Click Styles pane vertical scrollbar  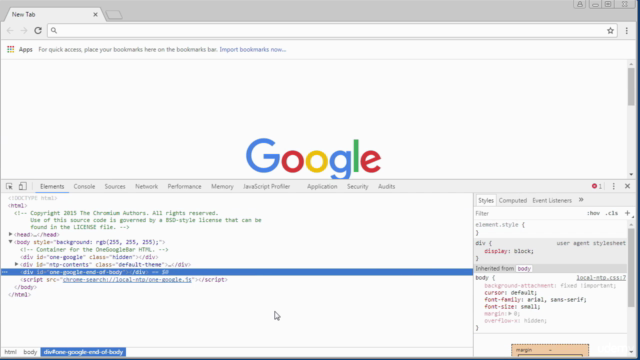coord(631,267)
